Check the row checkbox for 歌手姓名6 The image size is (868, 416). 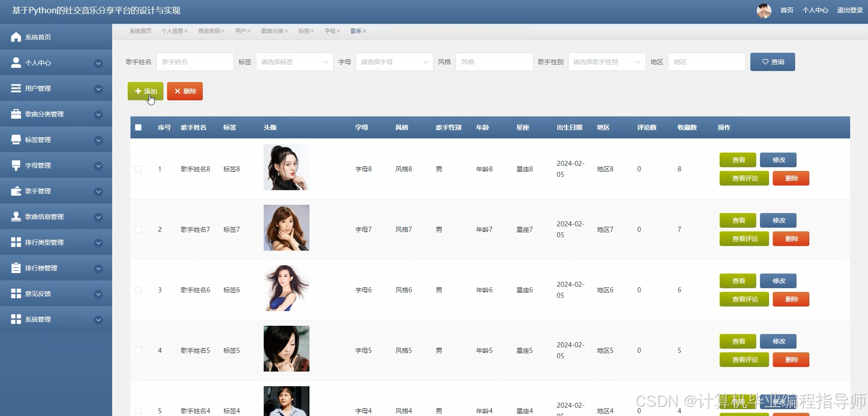[138, 290]
